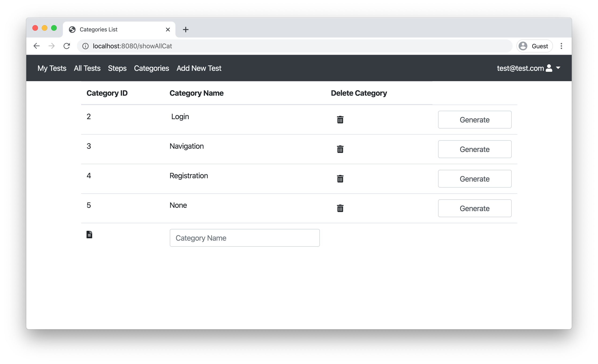Viewport: 598px width, 364px height.
Task: Delete the Login category via trash icon
Action: [340, 120]
